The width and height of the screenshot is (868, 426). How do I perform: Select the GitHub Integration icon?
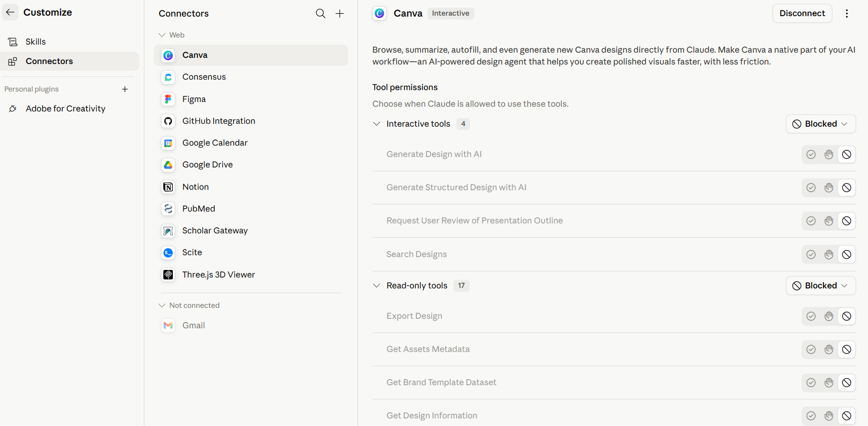tap(168, 121)
